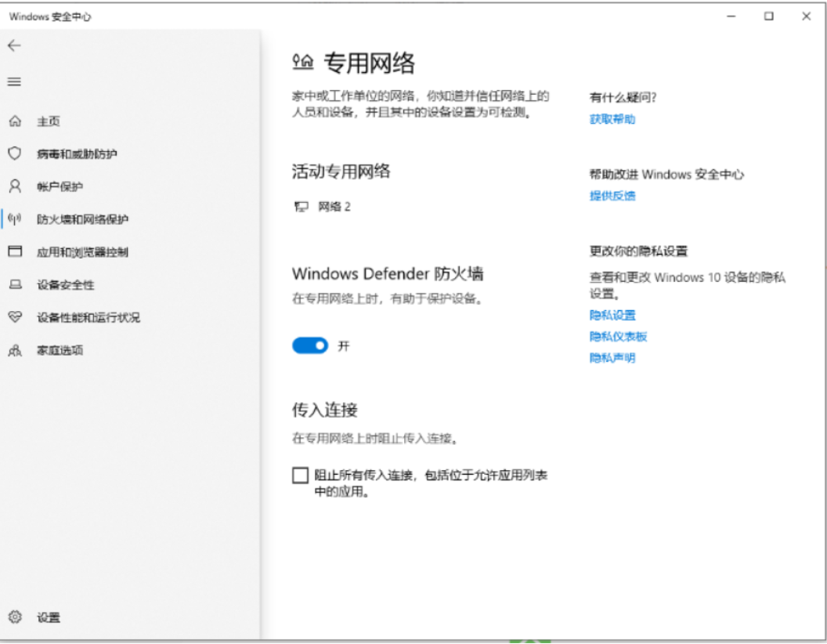Screen dimensions: 827x644
Task: Click the back arrow icon
Action: (x=14, y=45)
